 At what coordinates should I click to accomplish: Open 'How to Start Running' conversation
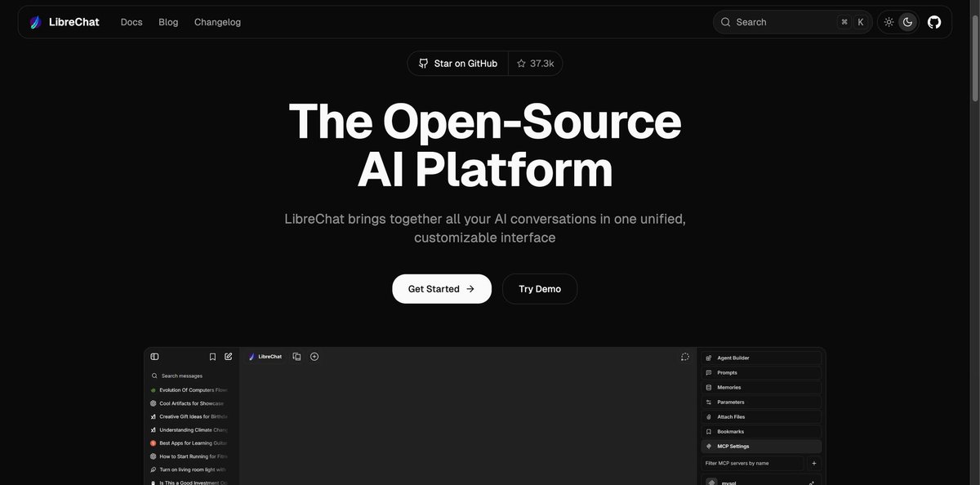[x=189, y=456]
